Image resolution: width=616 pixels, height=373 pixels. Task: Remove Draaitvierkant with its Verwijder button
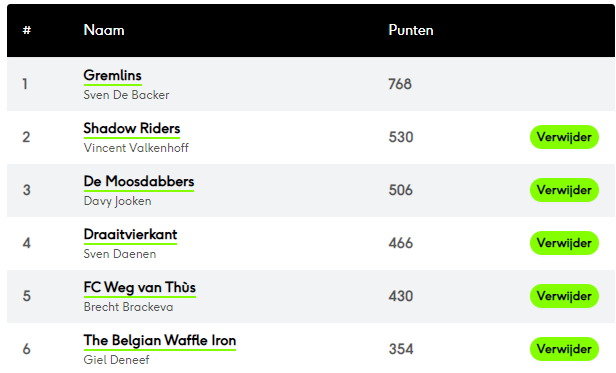(564, 243)
